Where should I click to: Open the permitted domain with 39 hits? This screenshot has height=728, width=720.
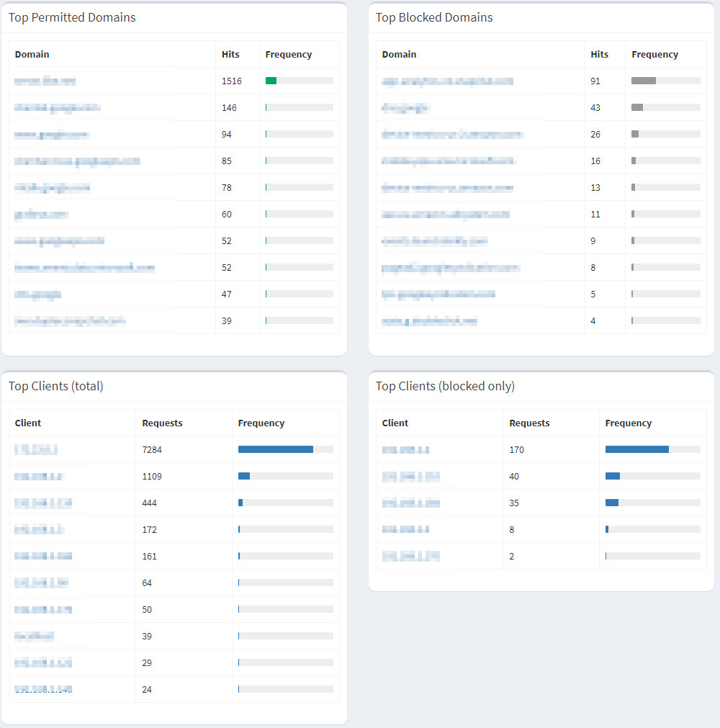70,321
